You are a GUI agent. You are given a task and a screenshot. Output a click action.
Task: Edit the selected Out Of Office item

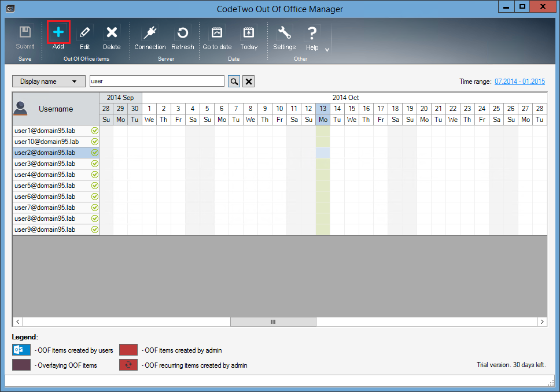click(84, 37)
